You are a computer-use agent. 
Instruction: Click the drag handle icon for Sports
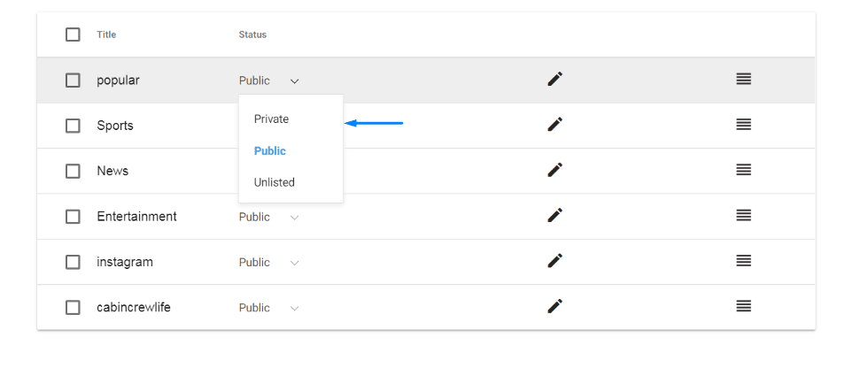click(744, 125)
